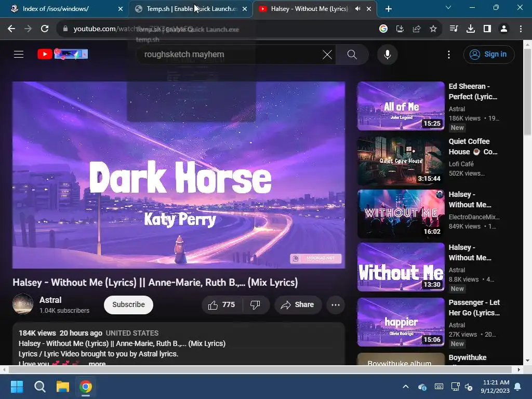Image resolution: width=532 pixels, height=399 pixels.
Task: Click the Dark Horse video player
Action: point(179,175)
